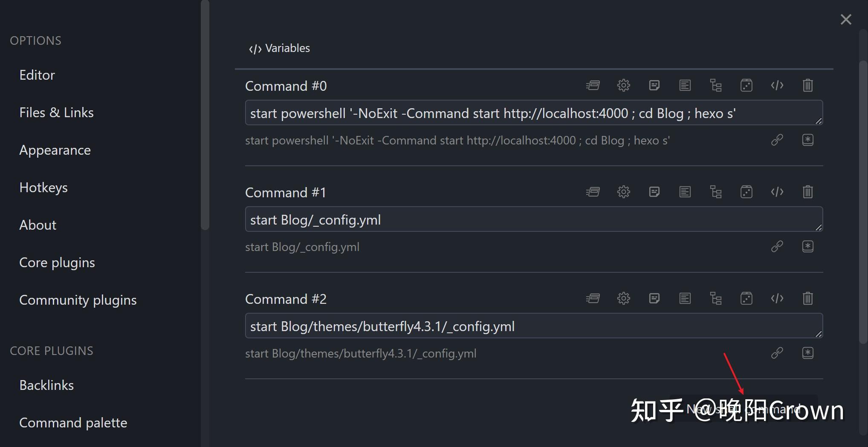The width and height of the screenshot is (868, 447).
Task: Run Command #0 with the execute icon
Action: 593,85
